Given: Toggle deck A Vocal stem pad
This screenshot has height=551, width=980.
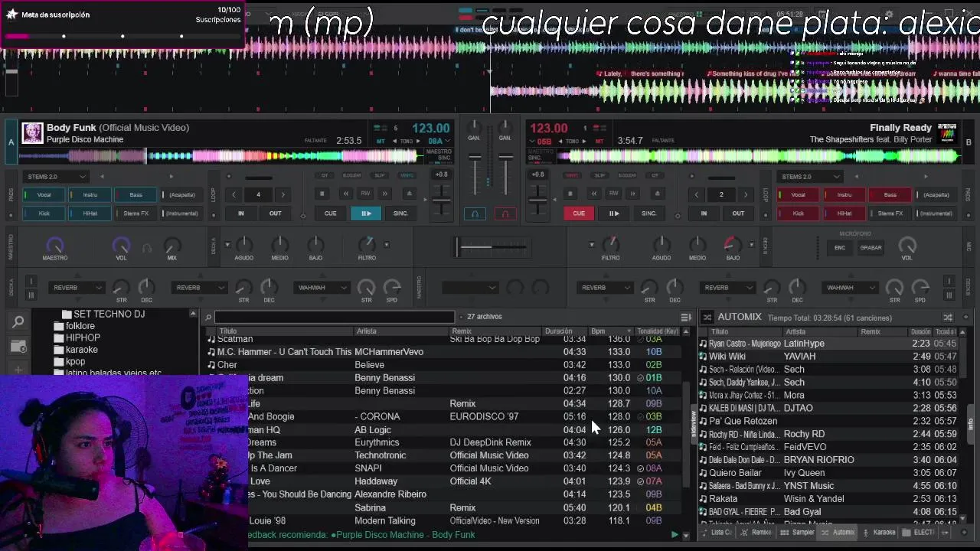Looking at the screenshot, I should pyautogui.click(x=44, y=194).
